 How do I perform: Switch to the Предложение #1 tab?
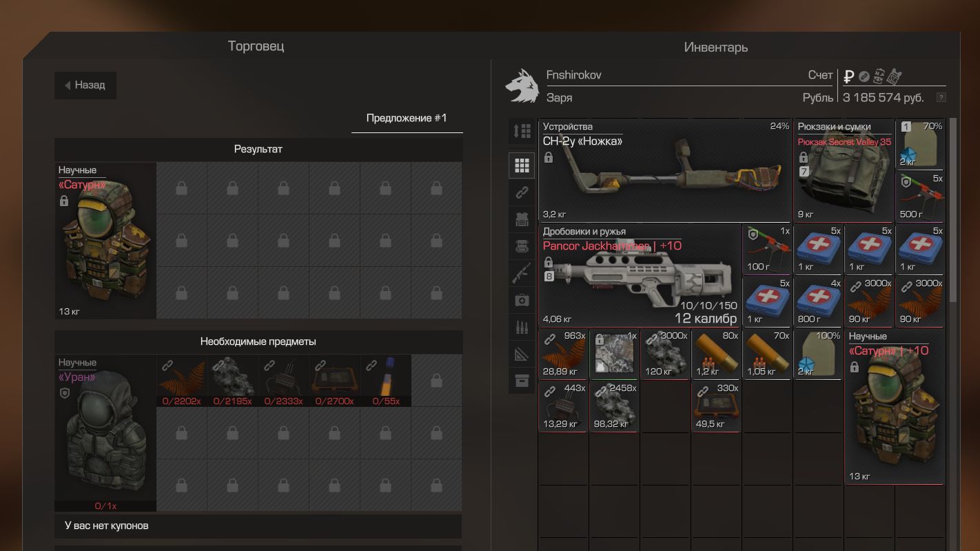tap(407, 118)
